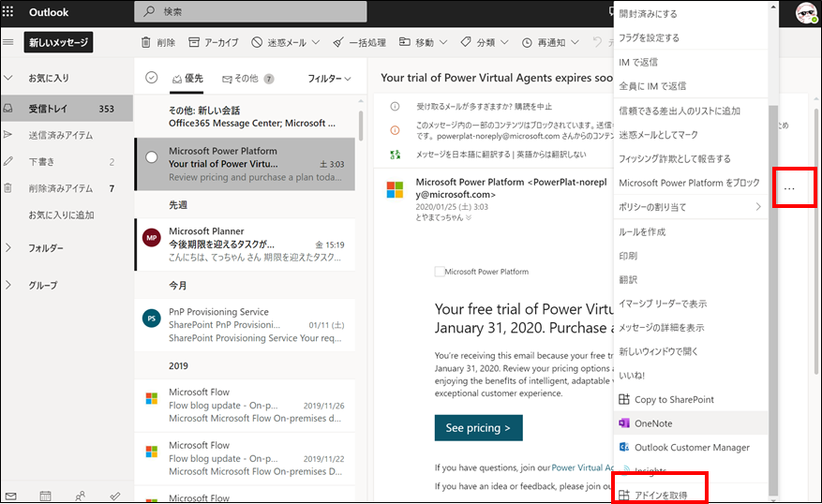
Task: Open the 移動 move-to dropdown arrow
Action: [443, 42]
